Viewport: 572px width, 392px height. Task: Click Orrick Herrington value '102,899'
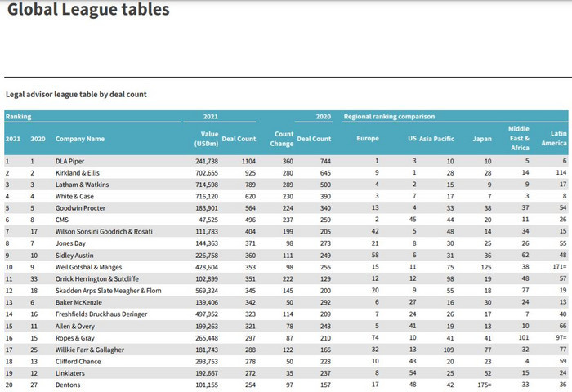207,278
